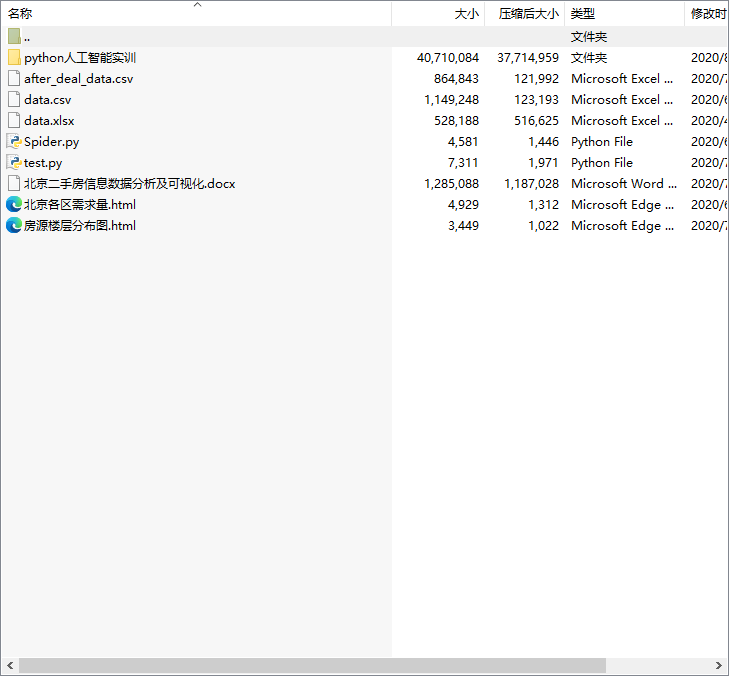Click the data.xlsx file icon
Screen dimensions: 729x676
click(14, 120)
